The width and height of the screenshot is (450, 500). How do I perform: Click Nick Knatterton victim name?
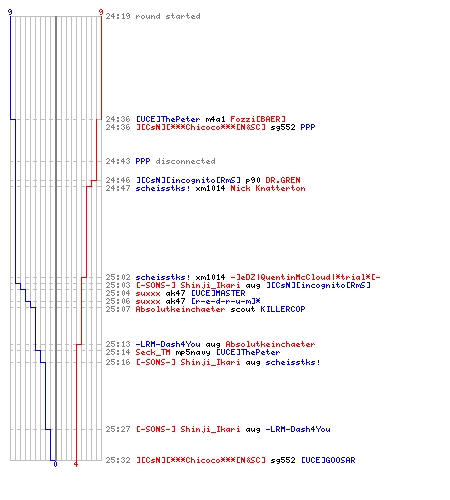[x=268, y=188]
